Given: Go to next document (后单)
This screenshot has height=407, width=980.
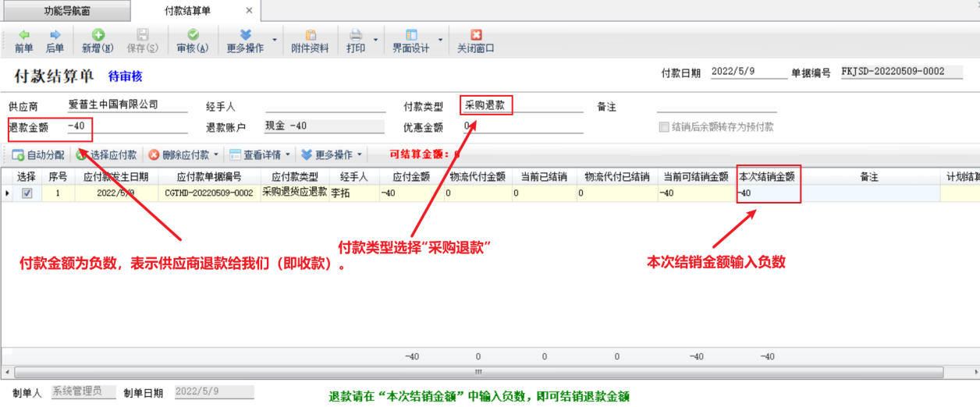Looking at the screenshot, I should pos(55,41).
